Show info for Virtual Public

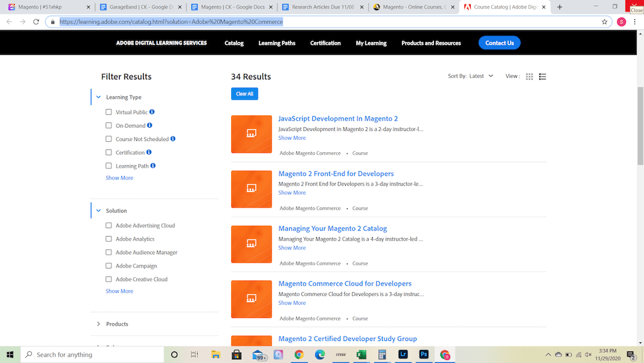pyautogui.click(x=152, y=112)
